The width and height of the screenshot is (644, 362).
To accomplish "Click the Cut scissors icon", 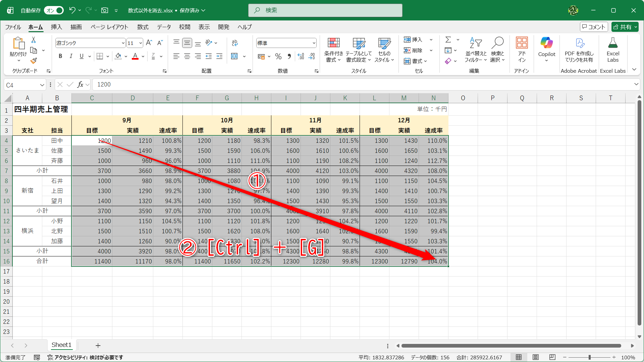I will pyautogui.click(x=34, y=40).
